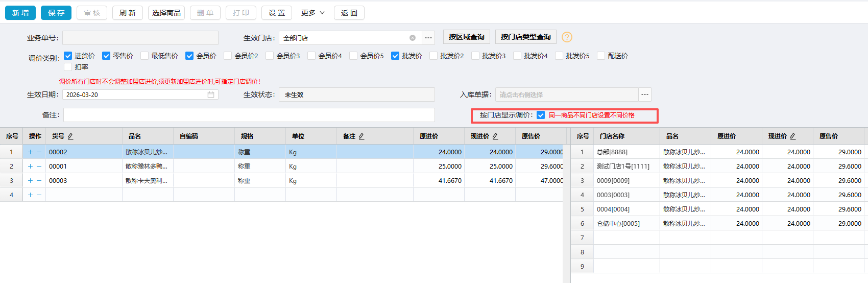Open the 按区域查询 query

click(466, 37)
